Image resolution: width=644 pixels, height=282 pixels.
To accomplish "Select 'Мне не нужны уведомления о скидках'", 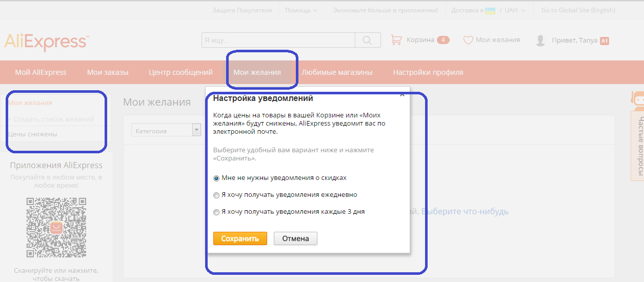I will pyautogui.click(x=216, y=178).
